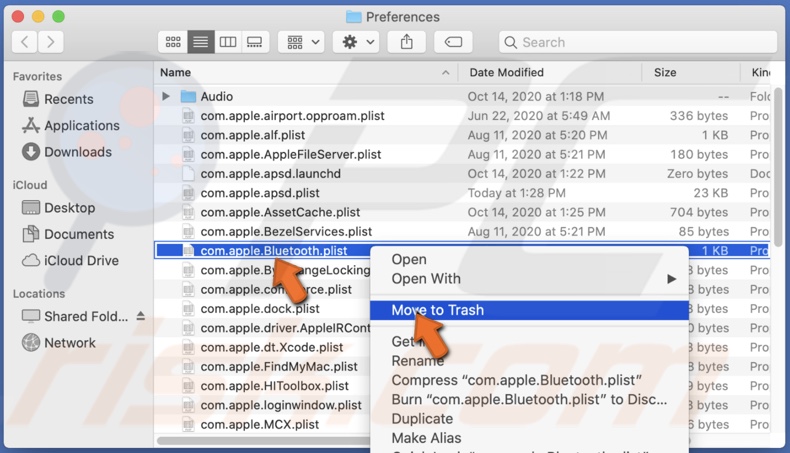Click the com.apple.dock.plist file icon
The width and height of the screenshot is (790, 453).
[188, 308]
